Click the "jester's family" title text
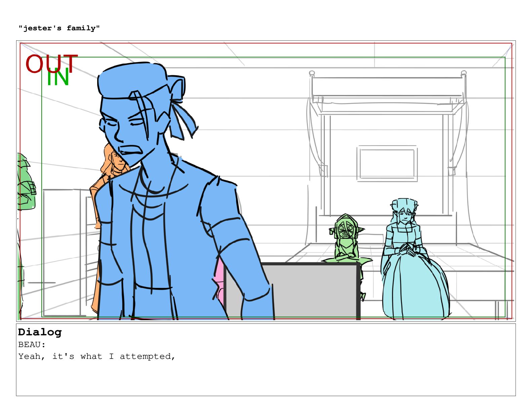This screenshot has height=412, width=532. pos(59,28)
